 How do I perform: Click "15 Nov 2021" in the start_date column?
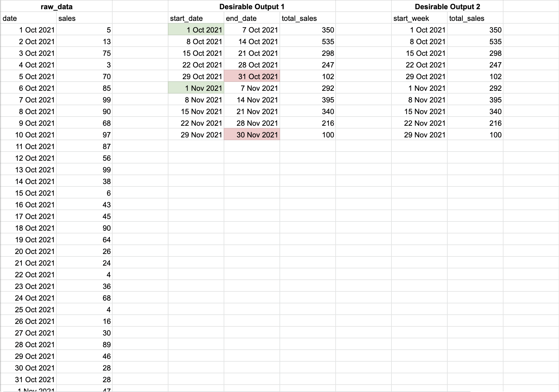pos(196,111)
